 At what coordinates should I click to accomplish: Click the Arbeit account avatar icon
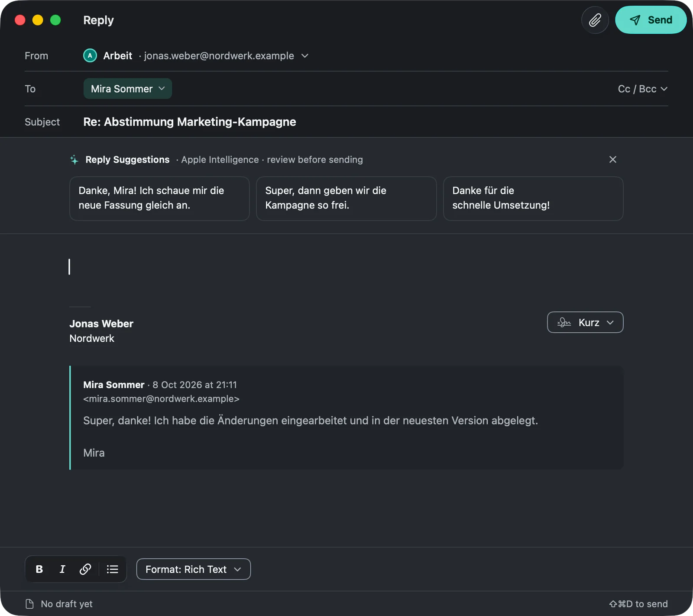[x=90, y=56]
